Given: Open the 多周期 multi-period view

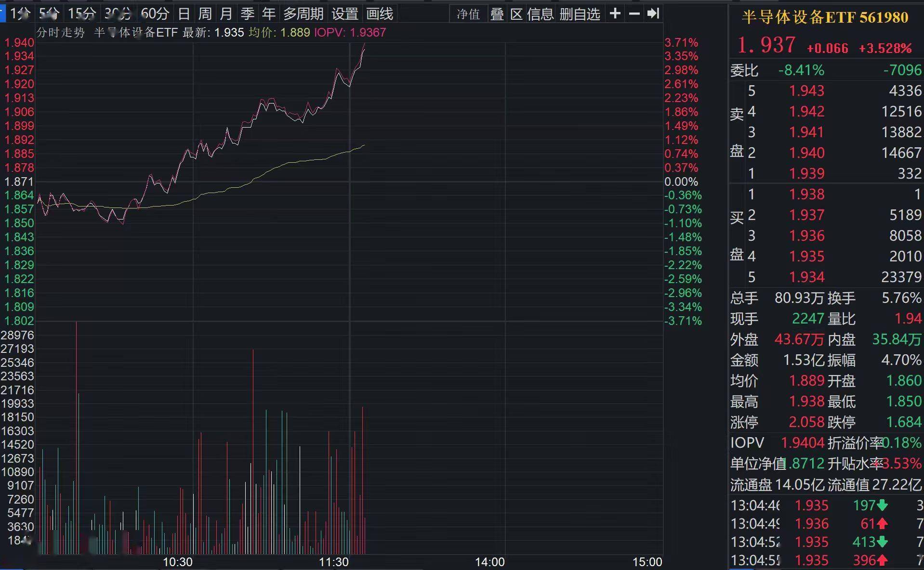Looking at the screenshot, I should click(x=303, y=13).
